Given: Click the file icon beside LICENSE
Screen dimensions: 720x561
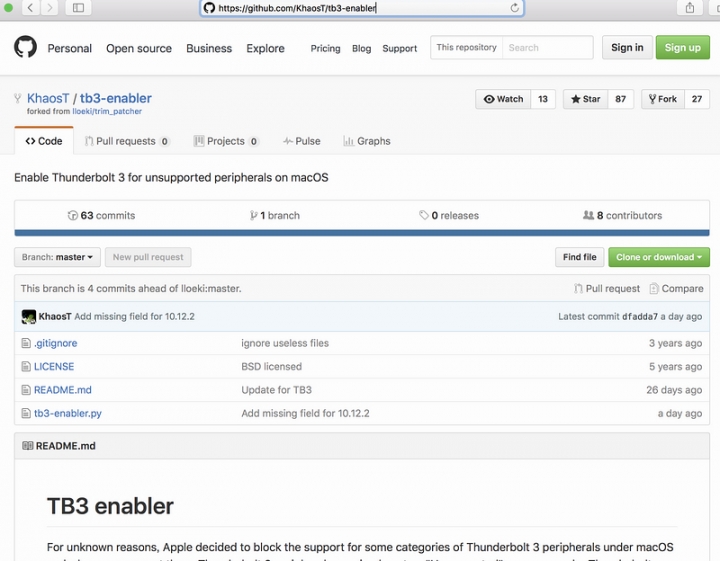Looking at the screenshot, I should [x=26, y=366].
